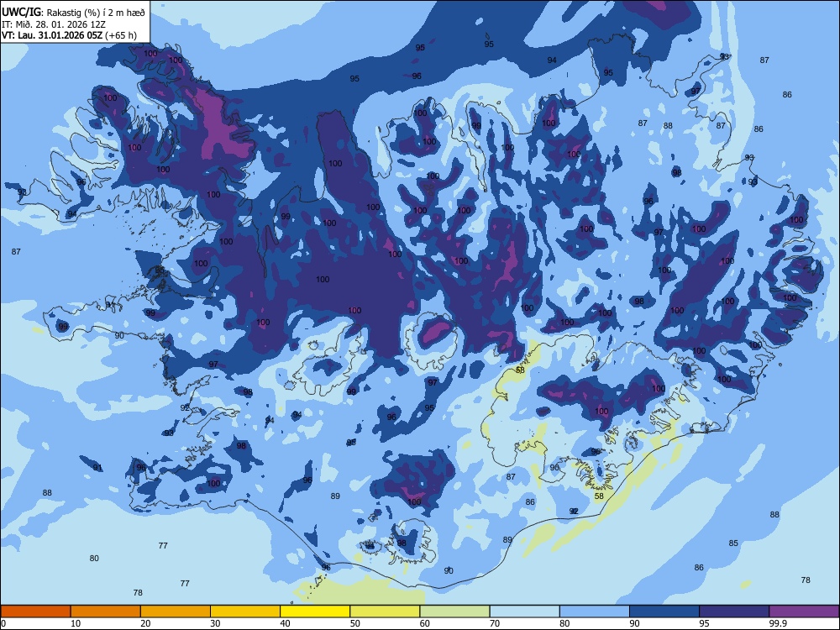Choose the pale yellow 50–60 legend band
The width and height of the screenshot is (840, 630).
click(x=385, y=612)
